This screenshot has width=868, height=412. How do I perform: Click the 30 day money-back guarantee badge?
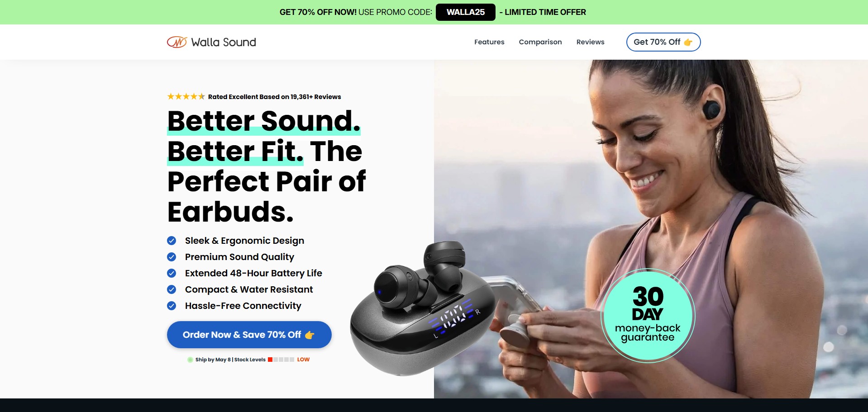[x=648, y=316]
